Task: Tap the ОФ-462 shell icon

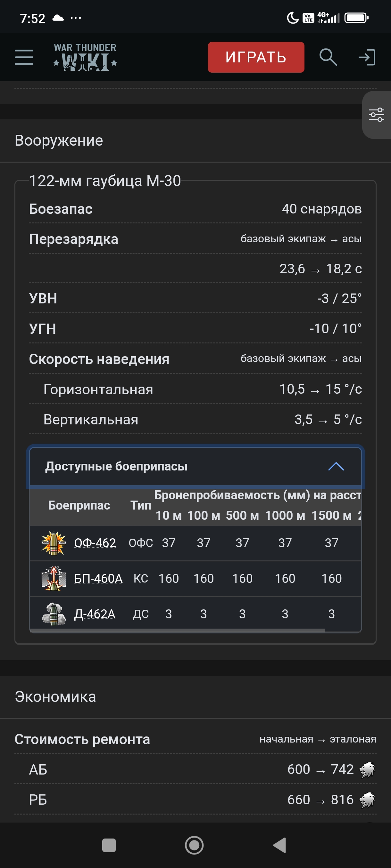Action: pos(53,543)
